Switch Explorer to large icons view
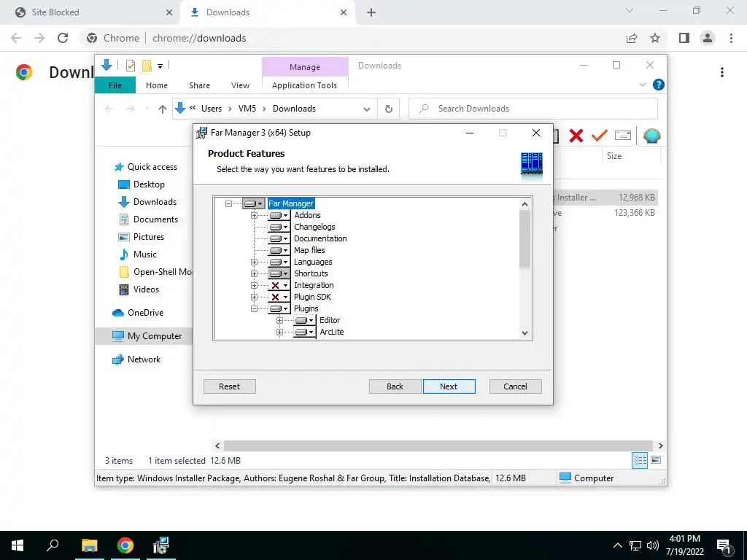Image resolution: width=747 pixels, height=560 pixels. tap(656, 461)
